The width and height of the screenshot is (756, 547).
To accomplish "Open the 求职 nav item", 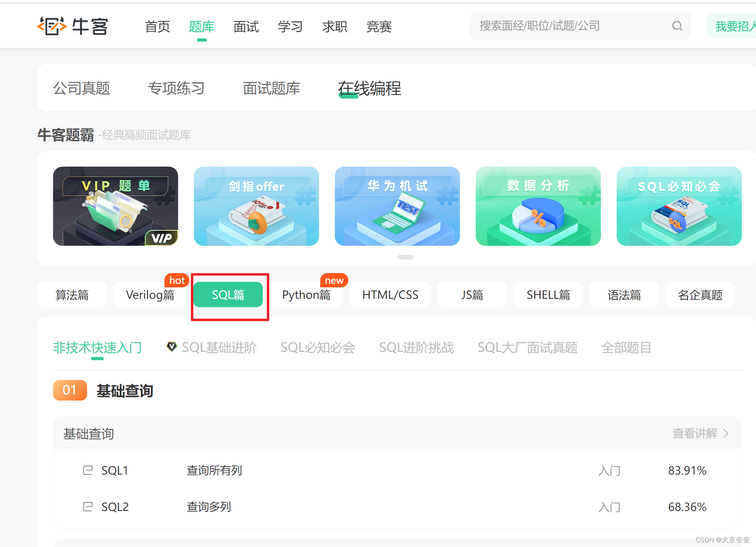I will coord(334,27).
